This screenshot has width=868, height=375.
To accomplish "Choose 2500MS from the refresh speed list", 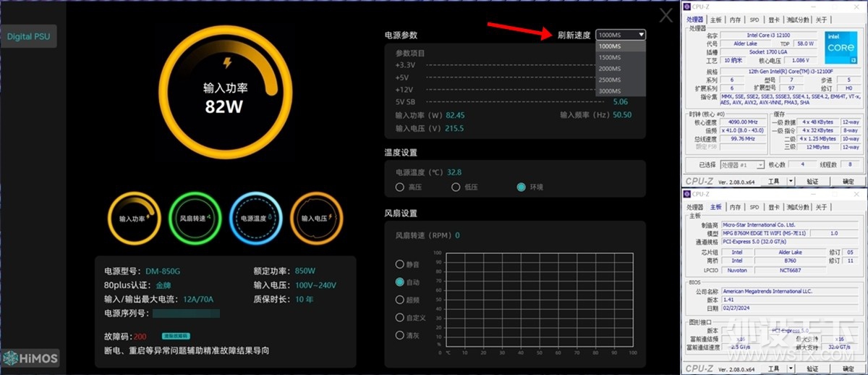I will click(621, 80).
